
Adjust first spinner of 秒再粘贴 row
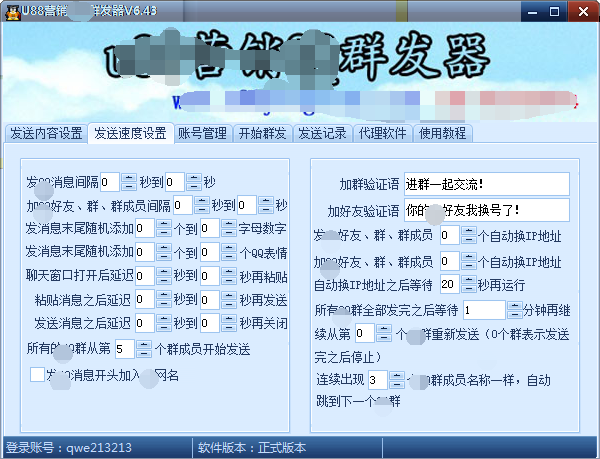pos(164,276)
